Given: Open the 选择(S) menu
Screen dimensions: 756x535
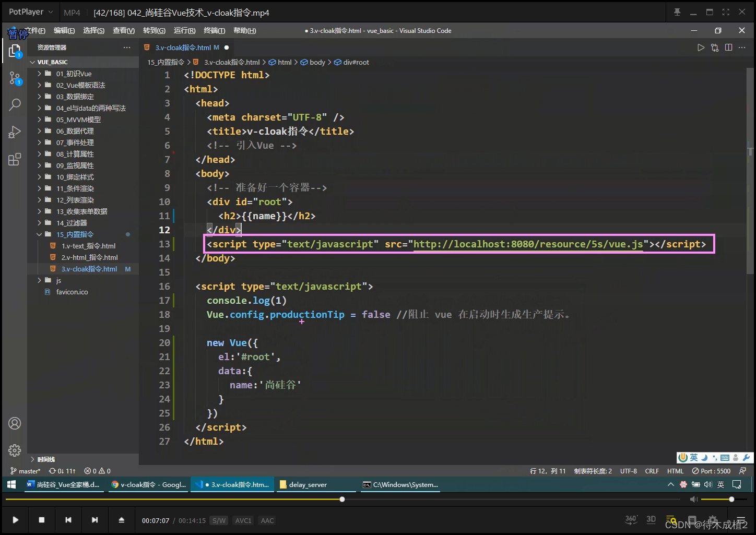Looking at the screenshot, I should pos(93,31).
